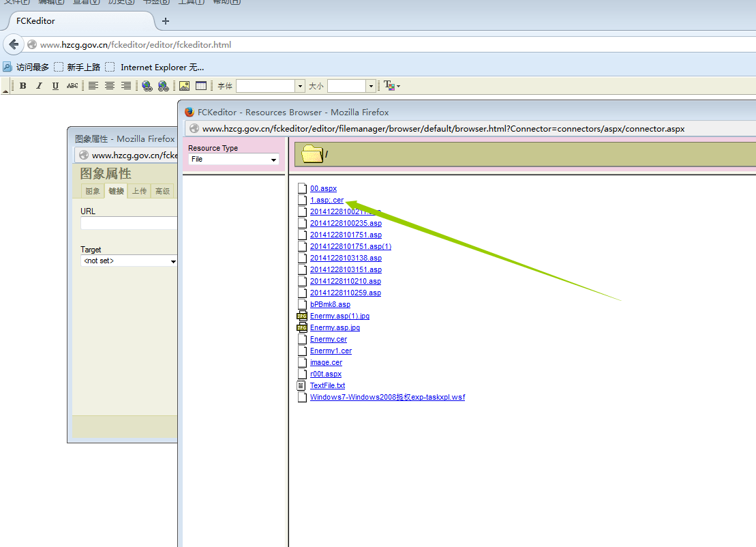Click the Firefox icon in Resources Browser title
This screenshot has width=756, height=547.
click(190, 112)
